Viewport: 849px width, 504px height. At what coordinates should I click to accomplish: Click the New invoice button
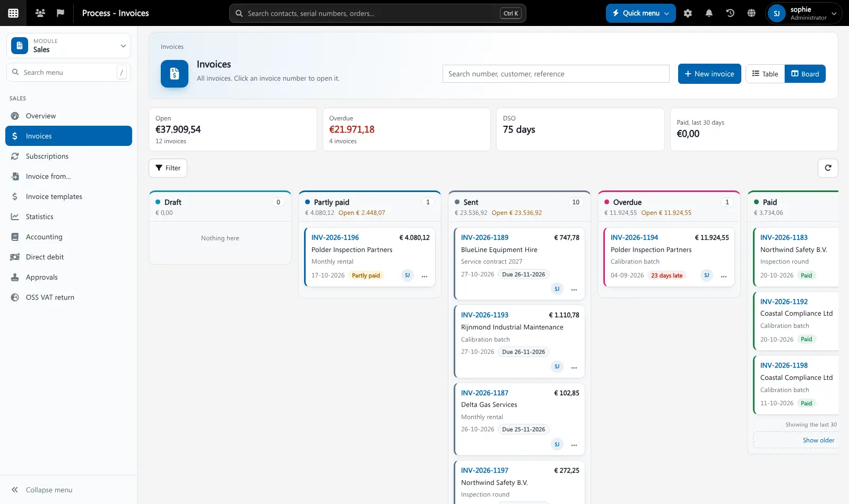[x=709, y=74]
